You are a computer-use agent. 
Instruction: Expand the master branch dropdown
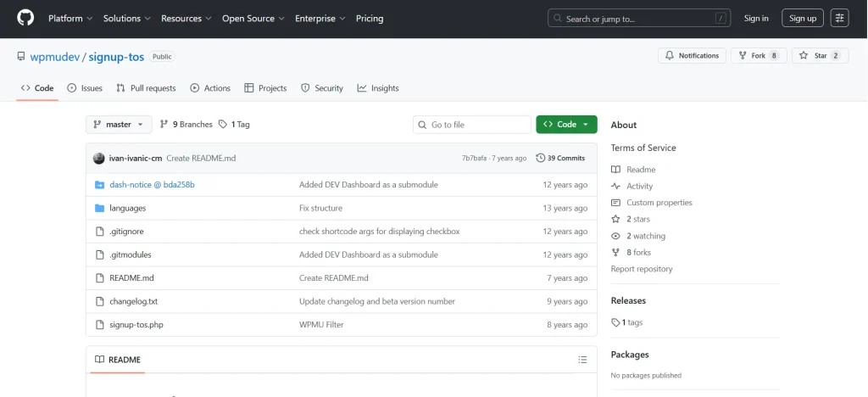click(x=119, y=125)
